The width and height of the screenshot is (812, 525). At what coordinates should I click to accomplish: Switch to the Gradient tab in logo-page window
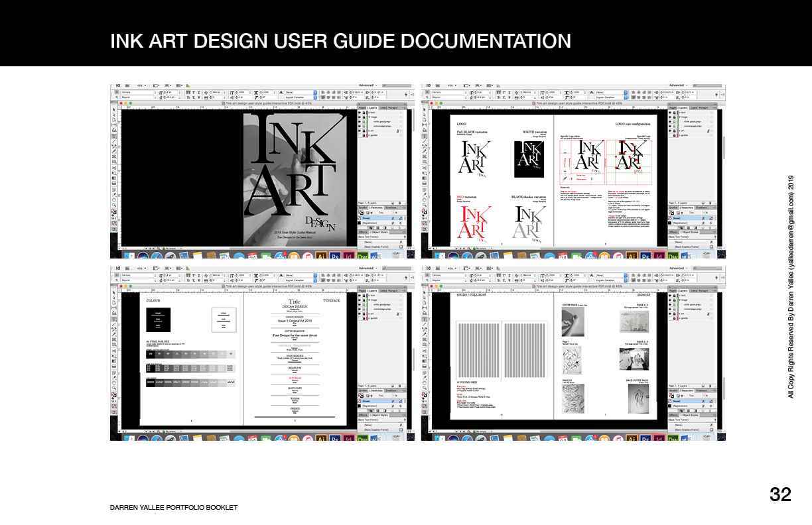[701, 207]
